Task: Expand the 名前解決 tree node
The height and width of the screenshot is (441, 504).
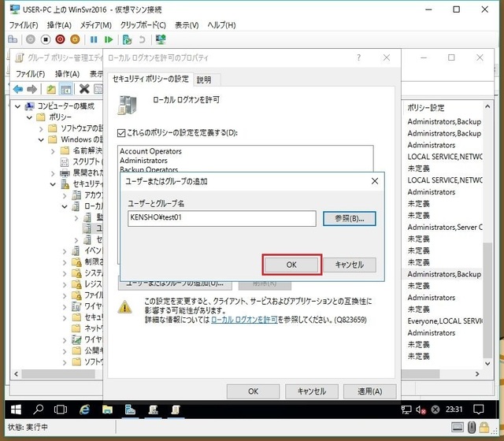Action: click(54, 150)
